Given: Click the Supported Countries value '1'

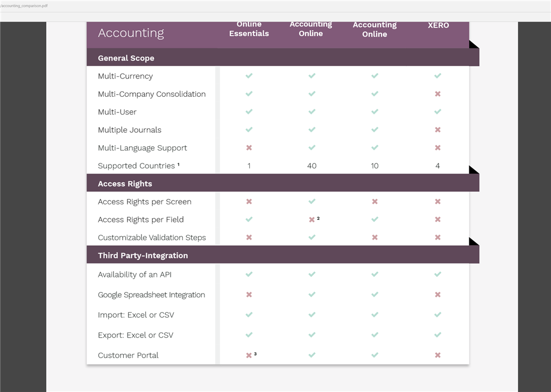Looking at the screenshot, I should [x=249, y=166].
